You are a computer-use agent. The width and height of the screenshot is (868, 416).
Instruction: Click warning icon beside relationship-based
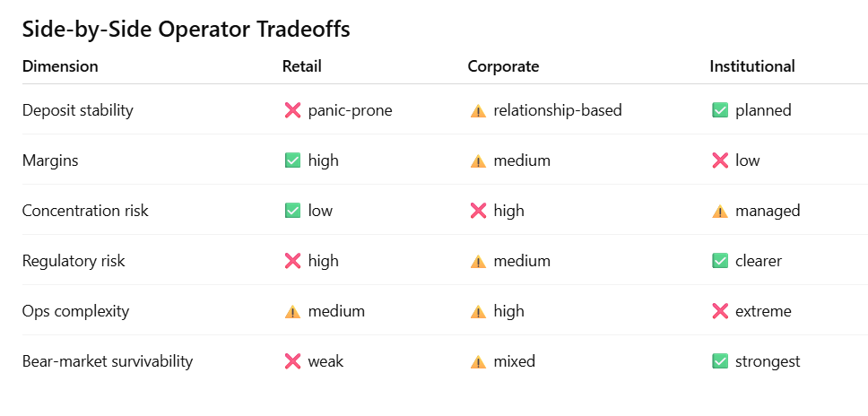click(478, 110)
